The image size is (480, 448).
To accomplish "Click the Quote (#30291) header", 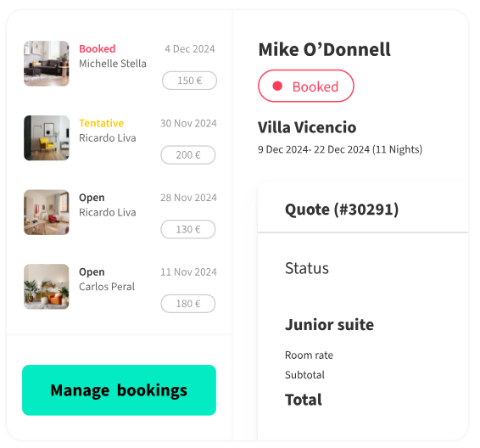I will click(x=342, y=210).
